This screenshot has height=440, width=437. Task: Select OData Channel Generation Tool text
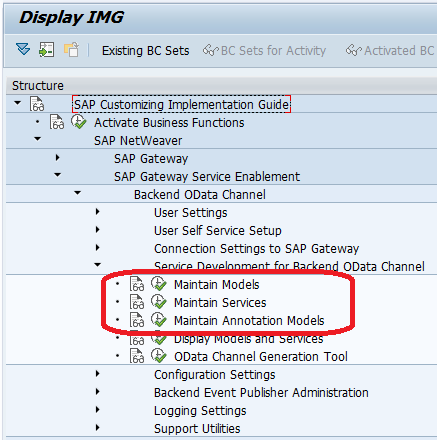coord(261,357)
